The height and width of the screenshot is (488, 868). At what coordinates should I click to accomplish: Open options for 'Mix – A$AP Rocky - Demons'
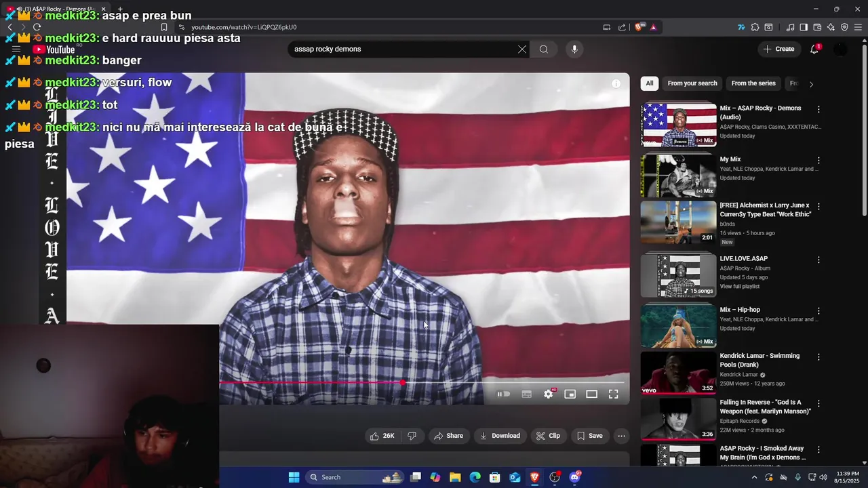click(818, 109)
